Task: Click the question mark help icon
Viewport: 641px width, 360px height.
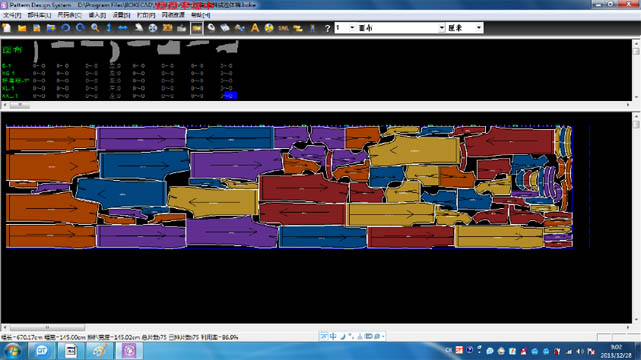Action: click(327, 28)
